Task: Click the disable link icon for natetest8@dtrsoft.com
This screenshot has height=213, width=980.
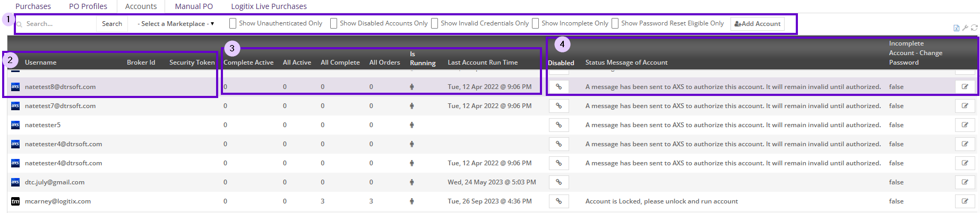Action: pyautogui.click(x=558, y=87)
